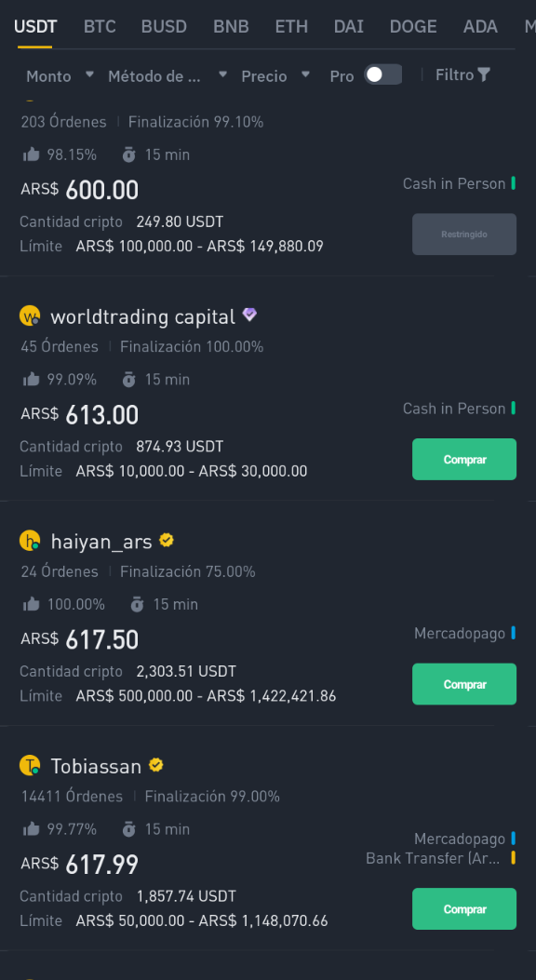Viewport: 536px width, 980px height.
Task: Open the Filtro filter panel
Action: (x=462, y=74)
